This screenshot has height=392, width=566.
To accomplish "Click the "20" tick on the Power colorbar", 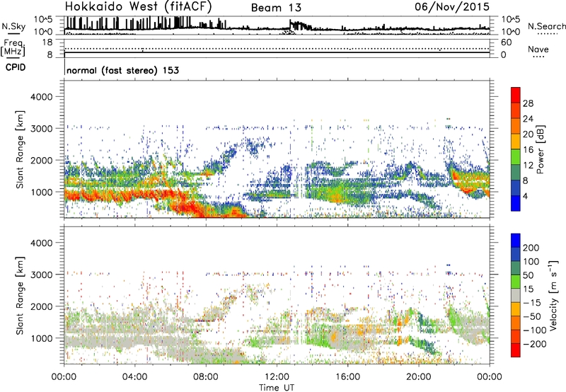I will coord(528,134).
